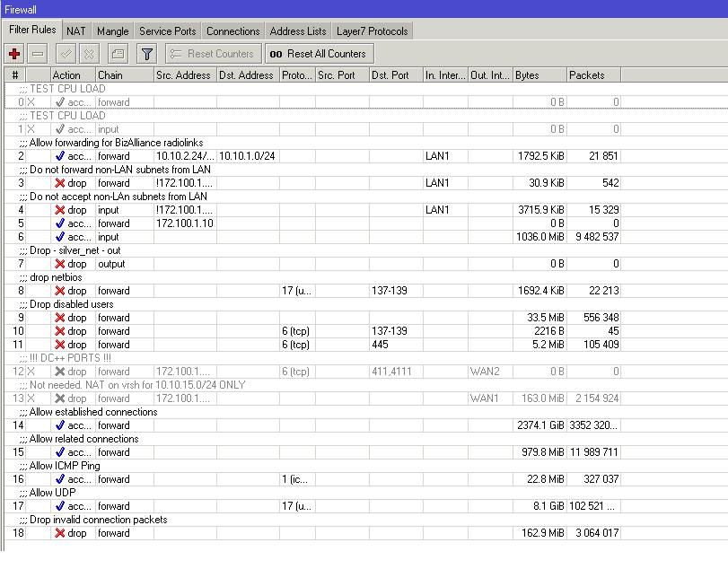Click the red plus Add rule icon
This screenshot has height=569, width=728.
click(14, 54)
